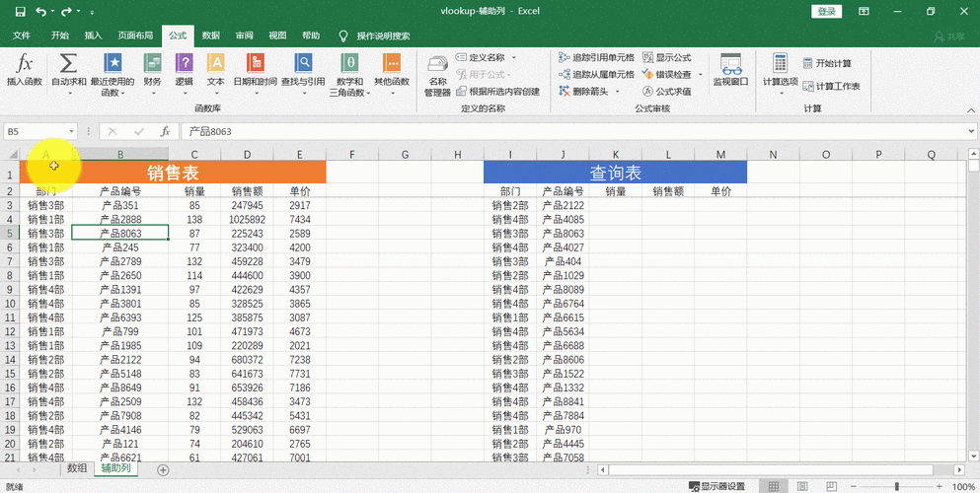Open Insert Function (fx) in ribbon
The height and width of the screenshot is (493, 980).
point(24,70)
